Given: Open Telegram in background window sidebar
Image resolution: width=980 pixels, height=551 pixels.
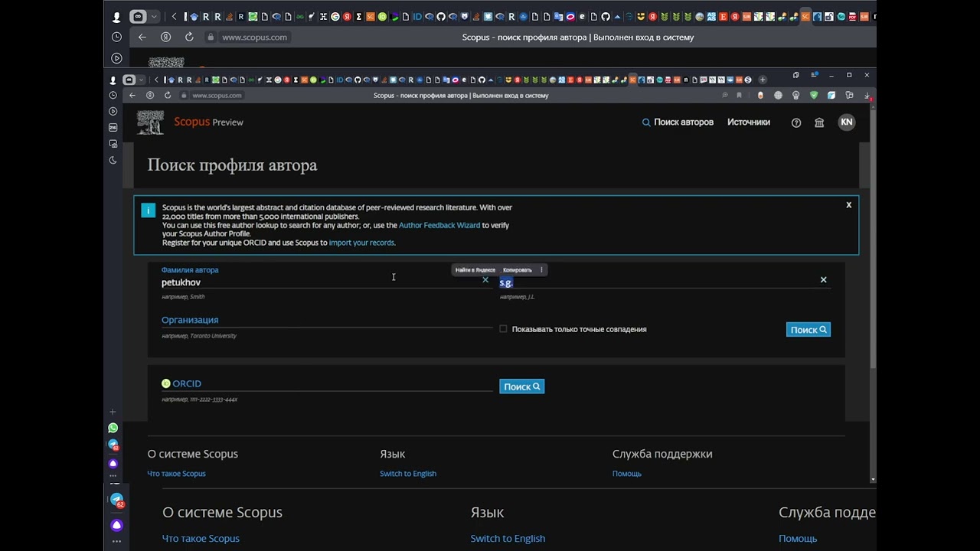Looking at the screenshot, I should click(x=117, y=500).
